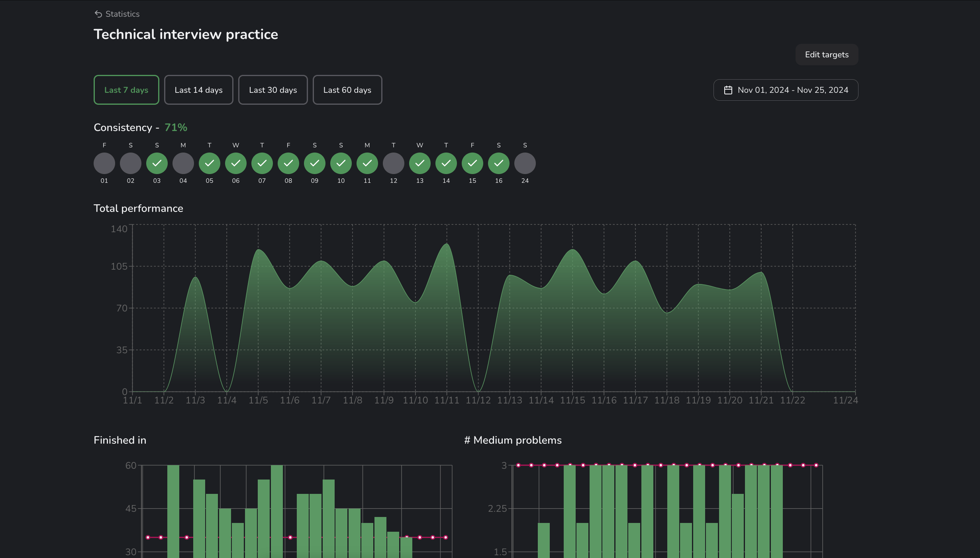Open the Edit targets button
The height and width of the screenshot is (558, 980).
pos(827,55)
